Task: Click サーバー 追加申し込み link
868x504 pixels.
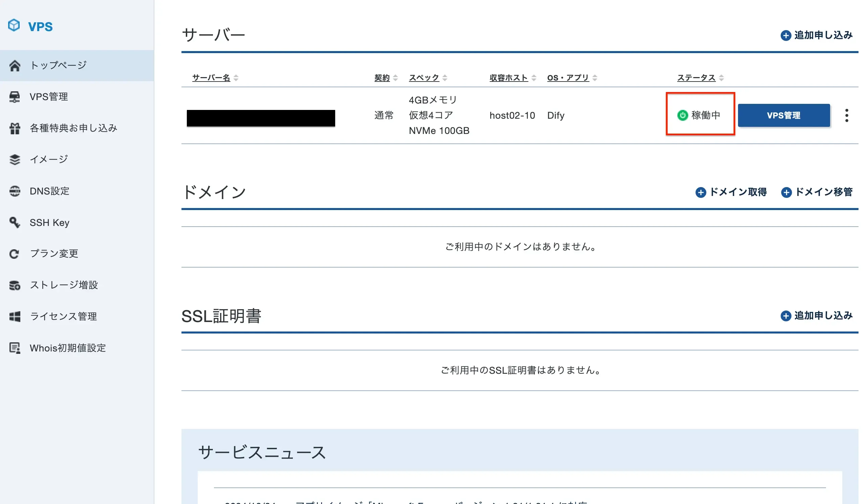Action: 816,36
